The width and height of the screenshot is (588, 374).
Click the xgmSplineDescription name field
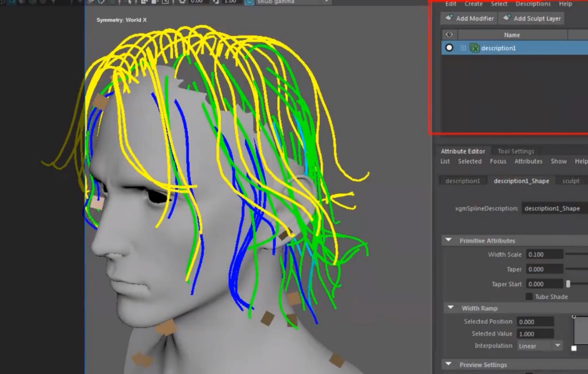(554, 208)
